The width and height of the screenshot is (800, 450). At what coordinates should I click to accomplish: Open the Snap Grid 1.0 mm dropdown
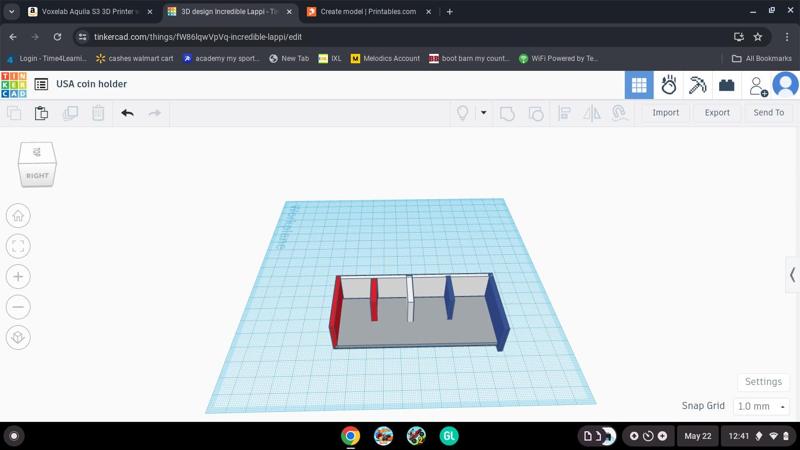761,406
